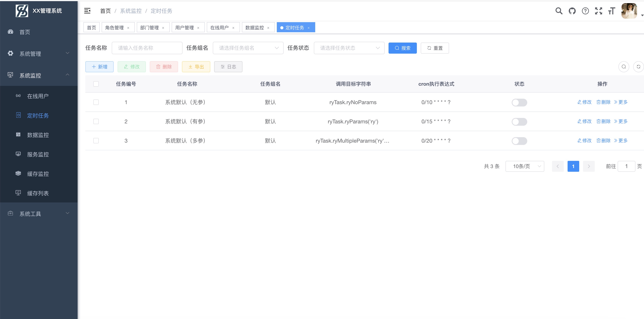Toggle fullscreen mode icon
The width and height of the screenshot is (644, 319).
(x=598, y=11)
